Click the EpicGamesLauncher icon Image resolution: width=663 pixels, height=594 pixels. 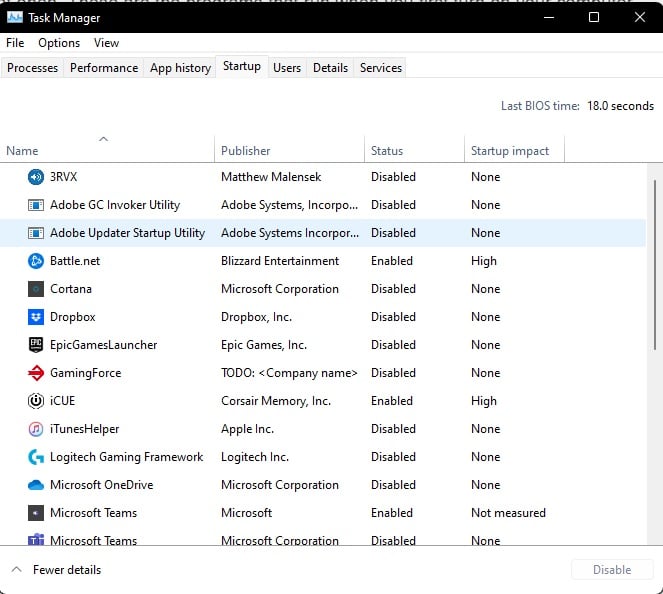36,345
